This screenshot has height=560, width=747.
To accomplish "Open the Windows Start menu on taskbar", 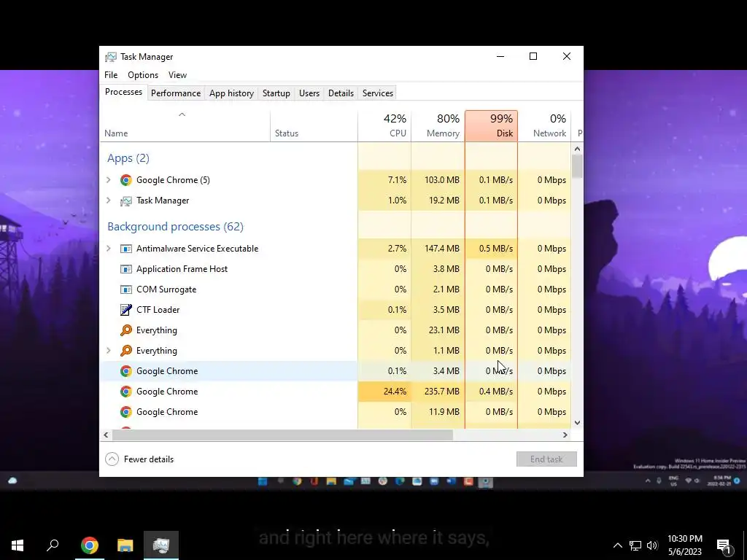I will (18, 545).
